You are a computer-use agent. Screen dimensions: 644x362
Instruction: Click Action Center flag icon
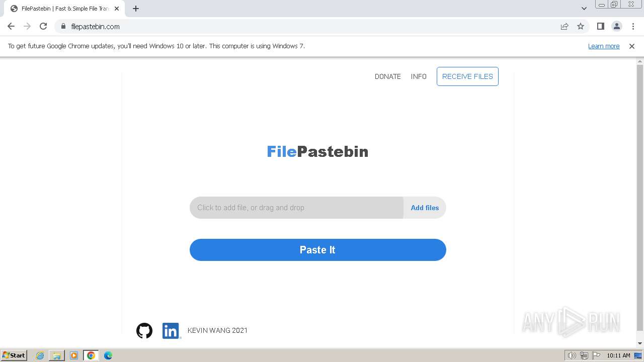pyautogui.click(x=596, y=355)
